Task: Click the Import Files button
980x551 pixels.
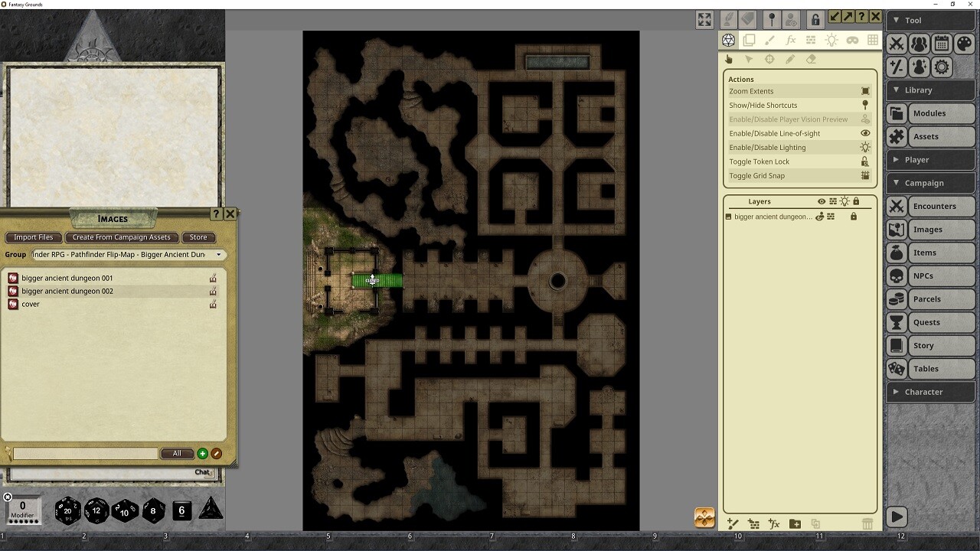Action: point(33,237)
